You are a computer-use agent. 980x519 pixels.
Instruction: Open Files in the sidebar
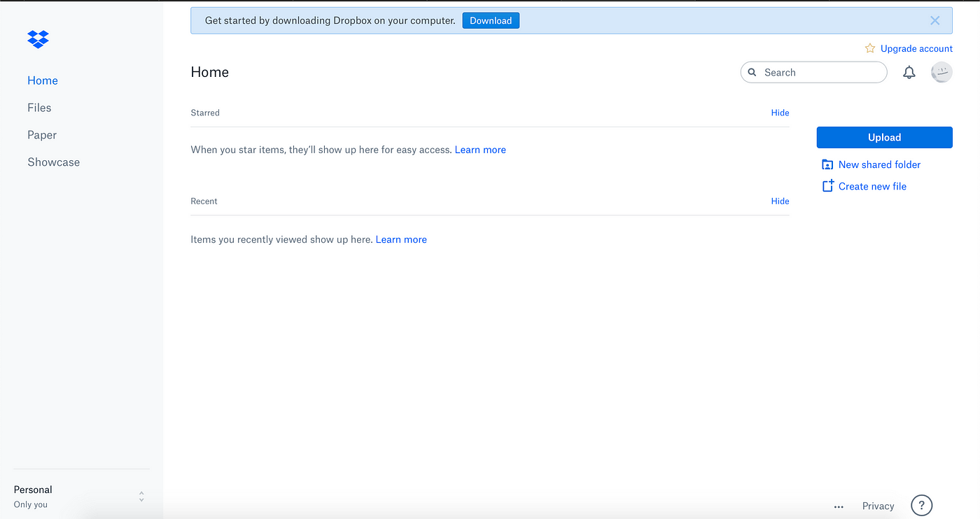pyautogui.click(x=39, y=108)
